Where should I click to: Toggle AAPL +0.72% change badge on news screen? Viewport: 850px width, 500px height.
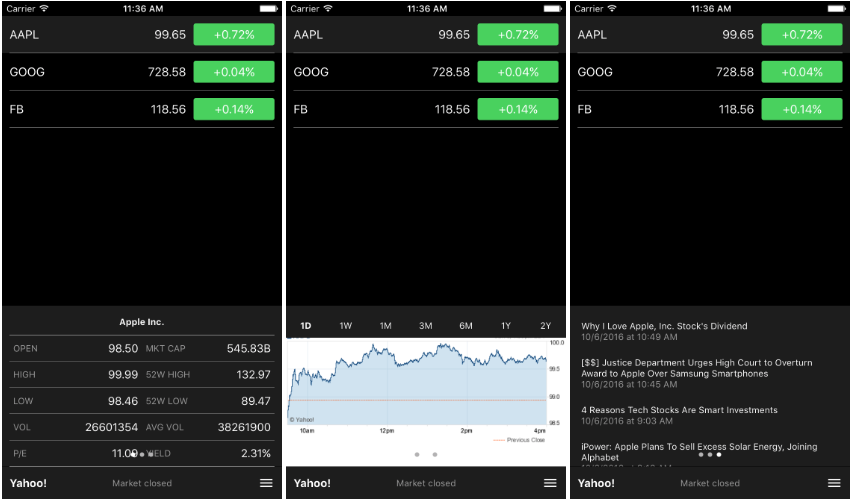[x=802, y=35]
